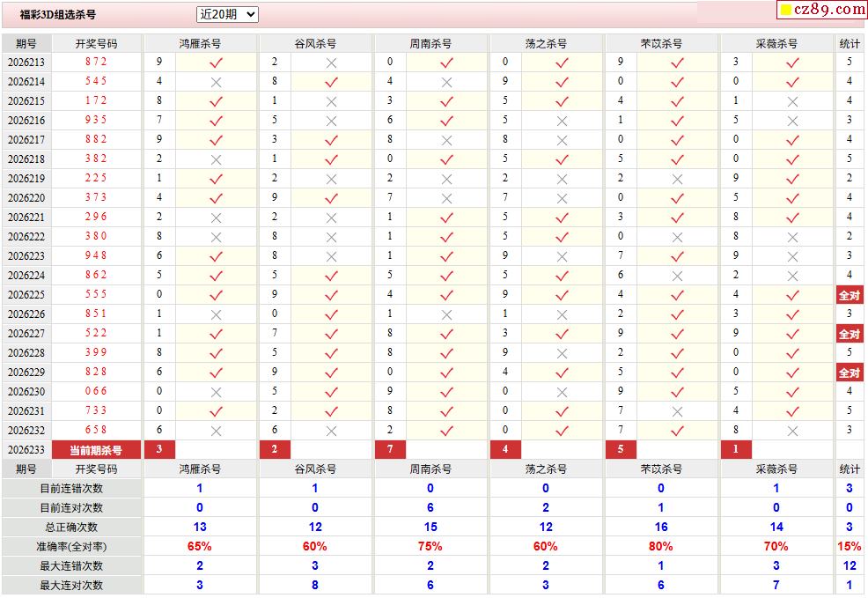The height and width of the screenshot is (598, 868).
Task: Click the 最大连对次数 row label
Action: [71, 586]
